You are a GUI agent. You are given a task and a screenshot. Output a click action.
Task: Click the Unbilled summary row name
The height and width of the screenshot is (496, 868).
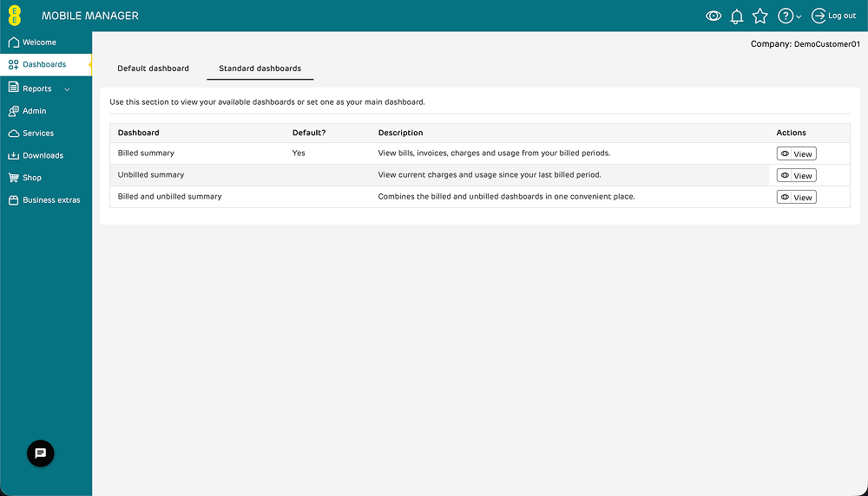pyautogui.click(x=151, y=175)
